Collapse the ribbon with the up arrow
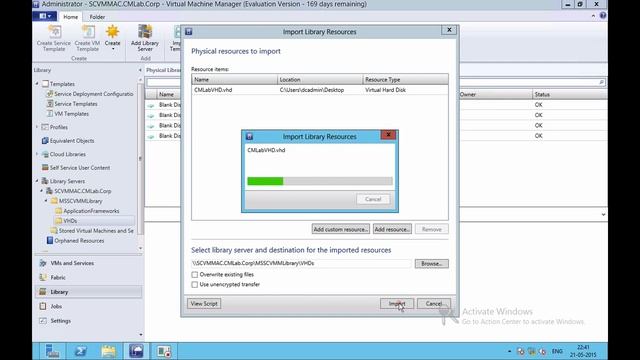The image size is (640, 360). pyautogui.click(x=593, y=16)
